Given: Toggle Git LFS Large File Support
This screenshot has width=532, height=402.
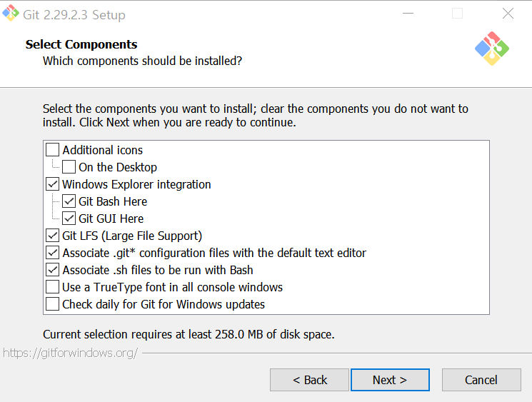Looking at the screenshot, I should 53,236.
